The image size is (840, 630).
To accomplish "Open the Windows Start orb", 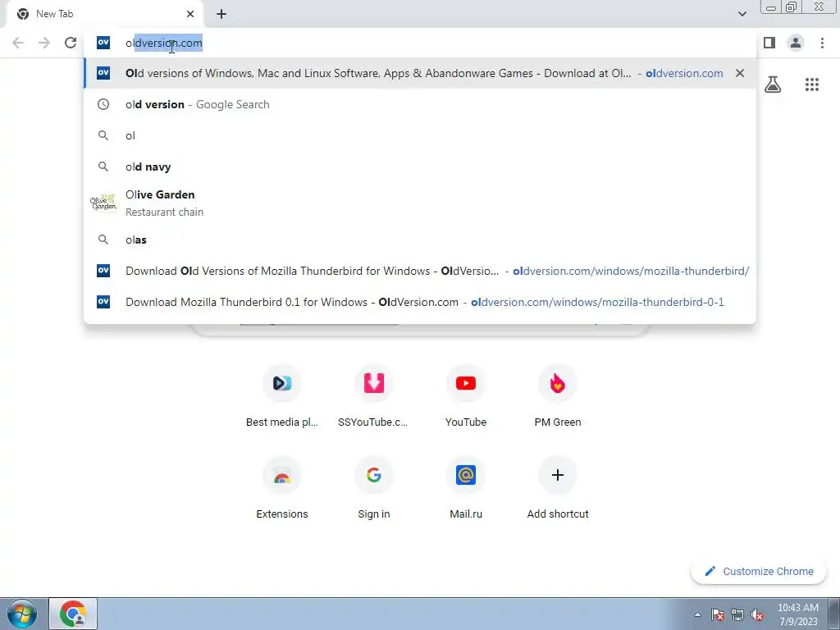I will pos(22,614).
